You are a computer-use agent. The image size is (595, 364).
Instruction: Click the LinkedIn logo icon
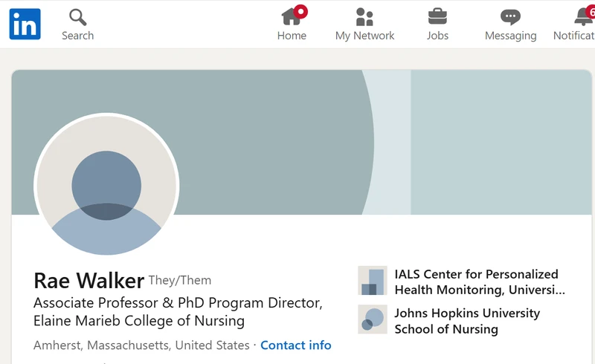point(25,24)
